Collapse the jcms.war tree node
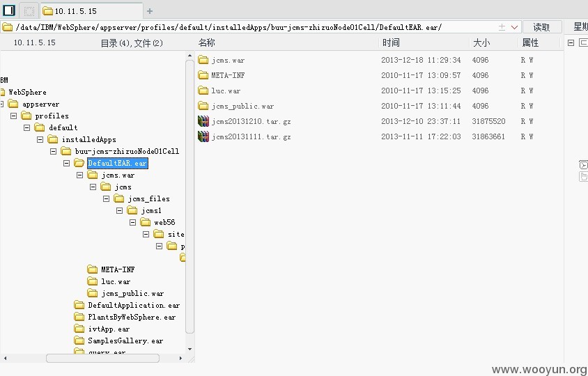 coord(79,175)
